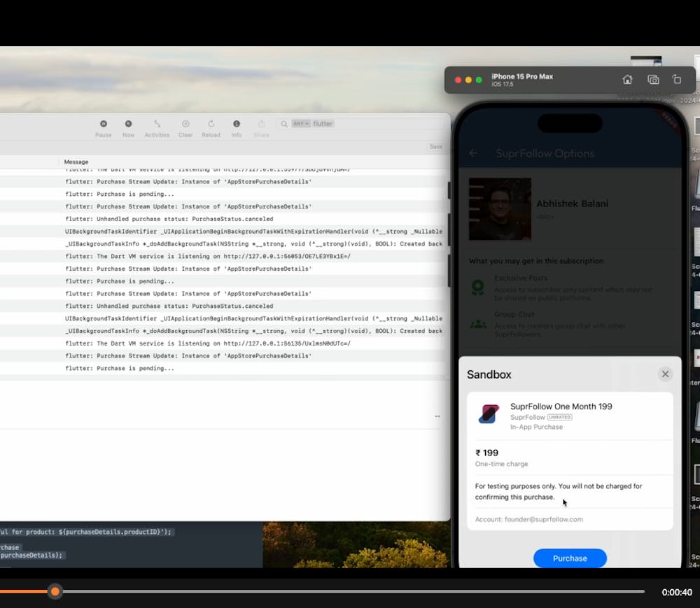Screen dimensions: 700x608
Task: Close the Sandbox purchase sheet
Action: [x=665, y=374]
